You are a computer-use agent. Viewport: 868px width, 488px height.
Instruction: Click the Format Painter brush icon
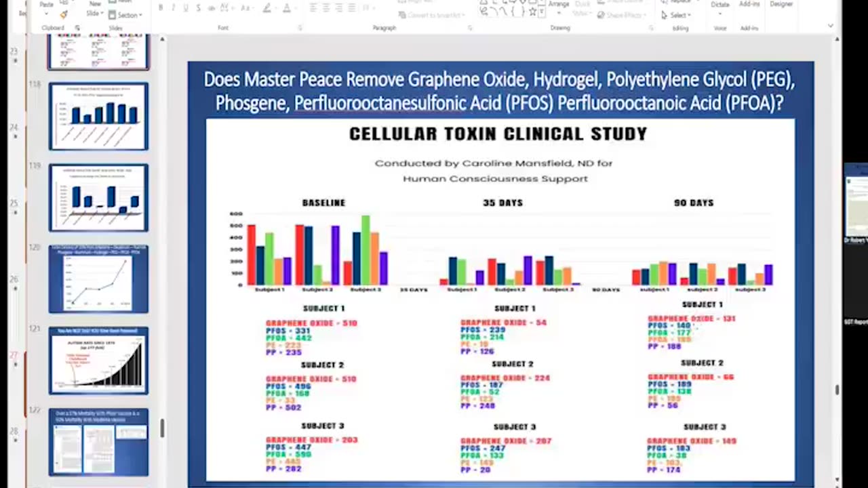click(x=63, y=15)
